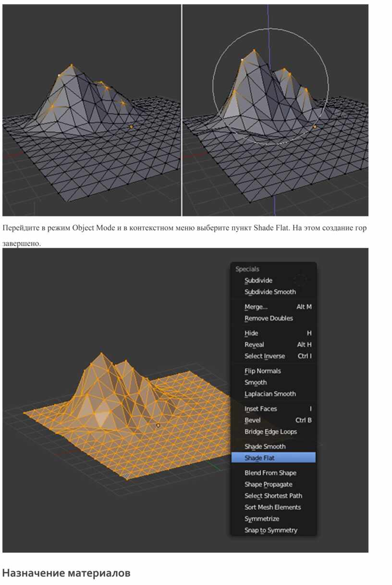This screenshot has width=392, height=585.
Task: Choose Sort Mesh Elements entry
Action: pyautogui.click(x=273, y=508)
